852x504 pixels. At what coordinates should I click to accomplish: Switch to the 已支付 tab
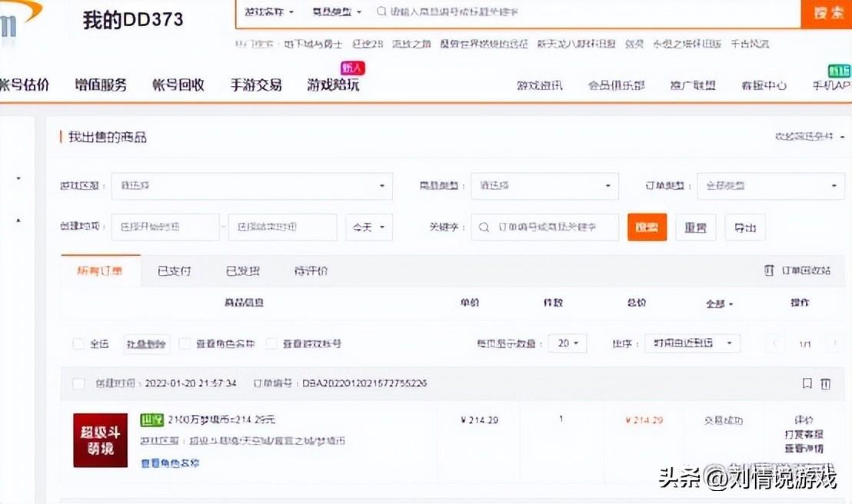click(x=175, y=271)
